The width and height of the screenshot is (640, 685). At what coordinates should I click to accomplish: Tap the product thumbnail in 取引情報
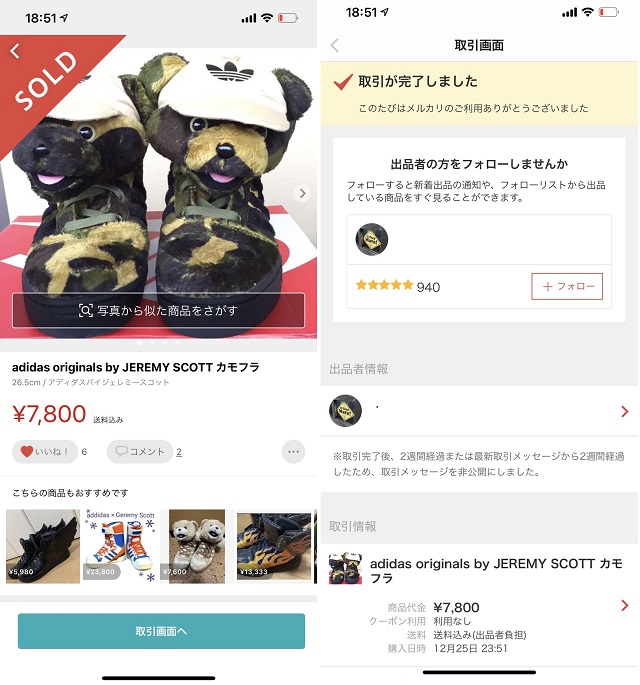point(345,567)
